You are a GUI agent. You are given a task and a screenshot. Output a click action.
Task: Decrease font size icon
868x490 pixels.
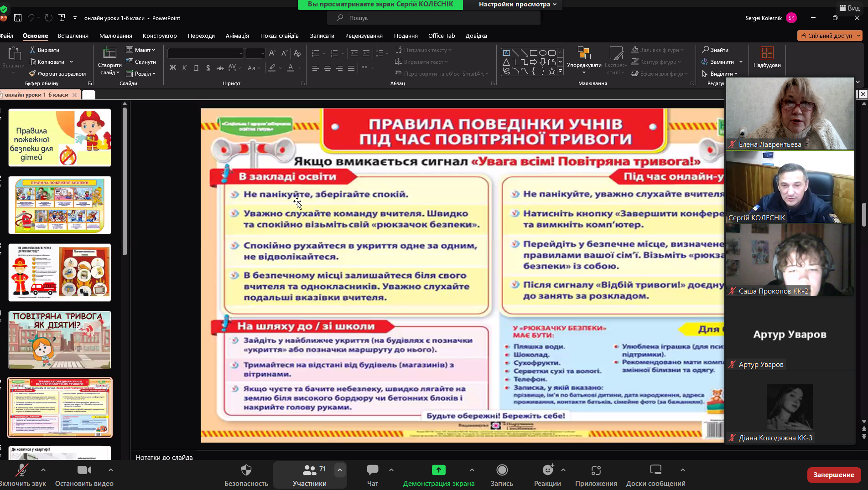[284, 53]
